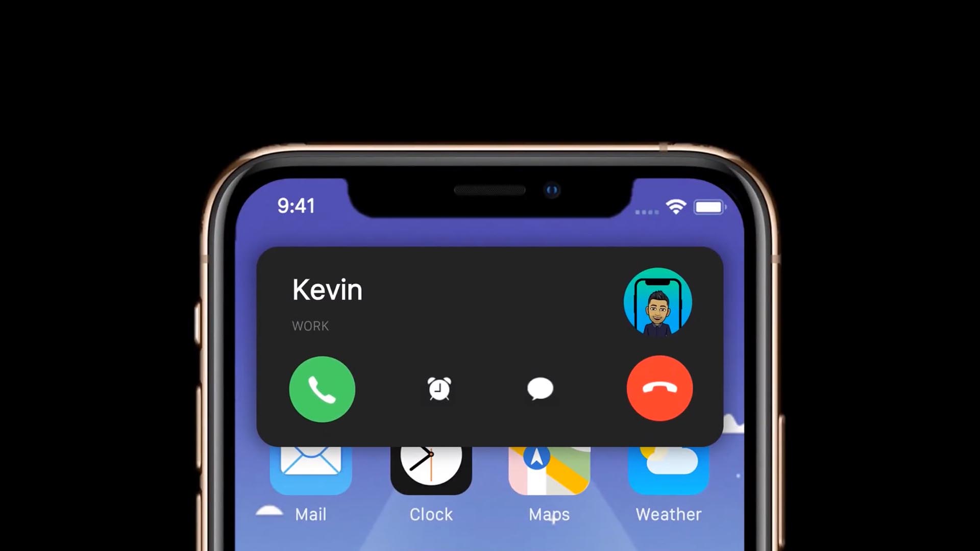The image size is (980, 551).
Task: Tap the reminder/alarm icon for Kevin's call
Action: pos(438,388)
